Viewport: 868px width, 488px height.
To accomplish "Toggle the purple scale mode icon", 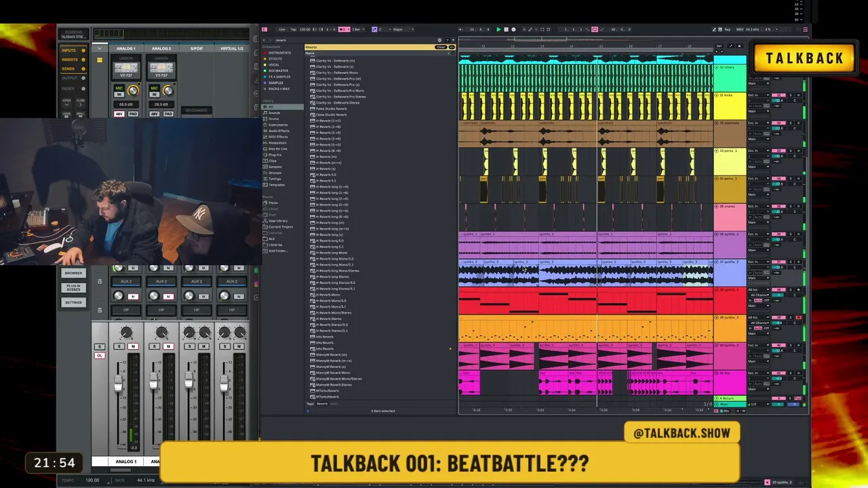I will point(373,30).
